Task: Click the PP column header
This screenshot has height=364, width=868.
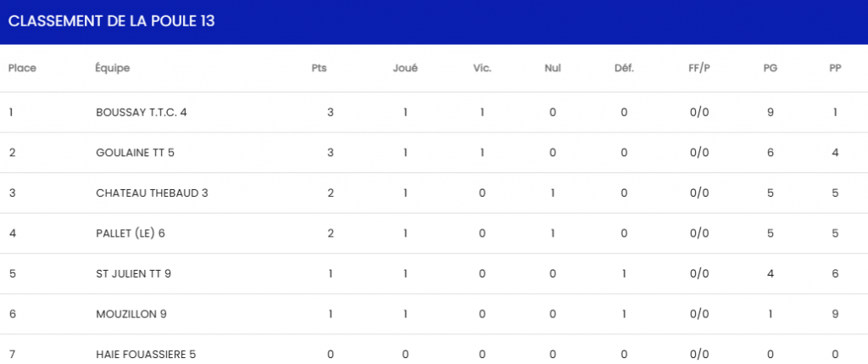Action: (x=835, y=68)
